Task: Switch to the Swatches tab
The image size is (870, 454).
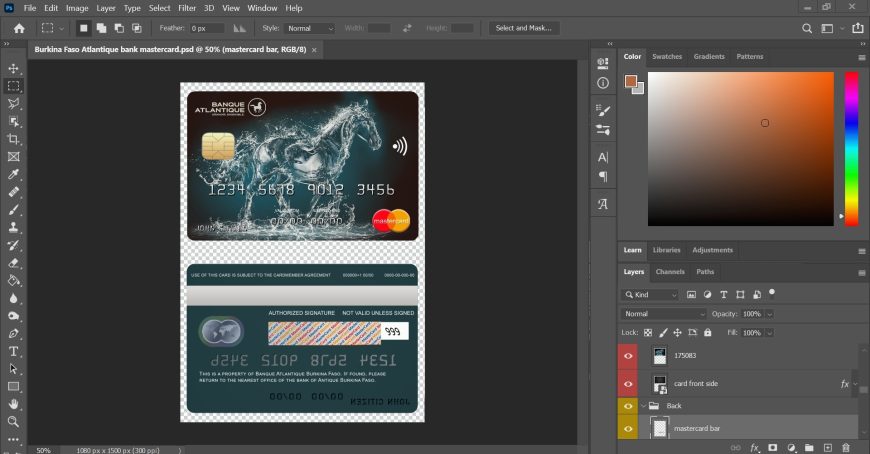Action: pyautogui.click(x=667, y=57)
